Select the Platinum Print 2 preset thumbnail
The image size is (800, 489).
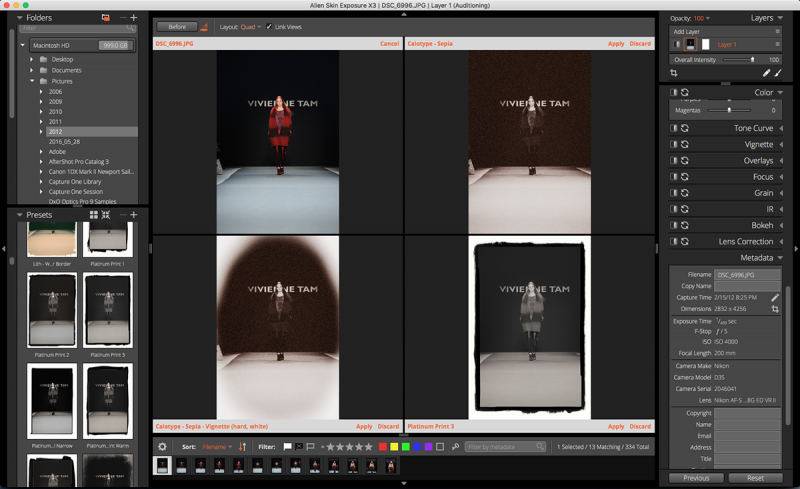tap(52, 309)
